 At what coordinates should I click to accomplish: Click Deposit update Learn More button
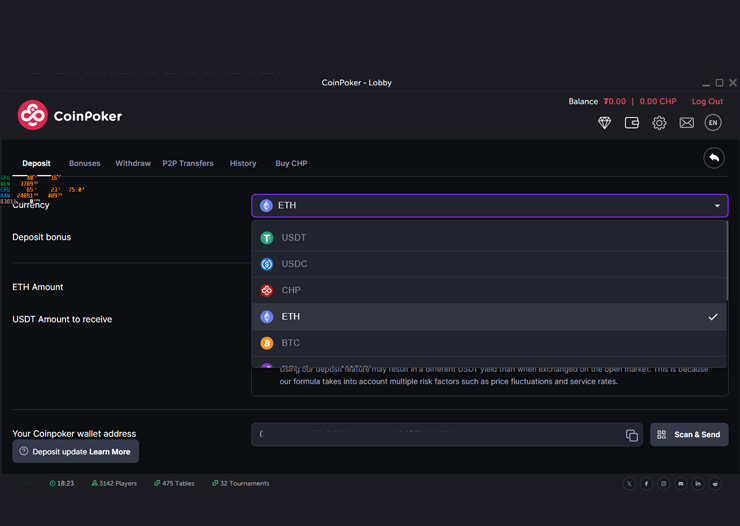click(76, 451)
